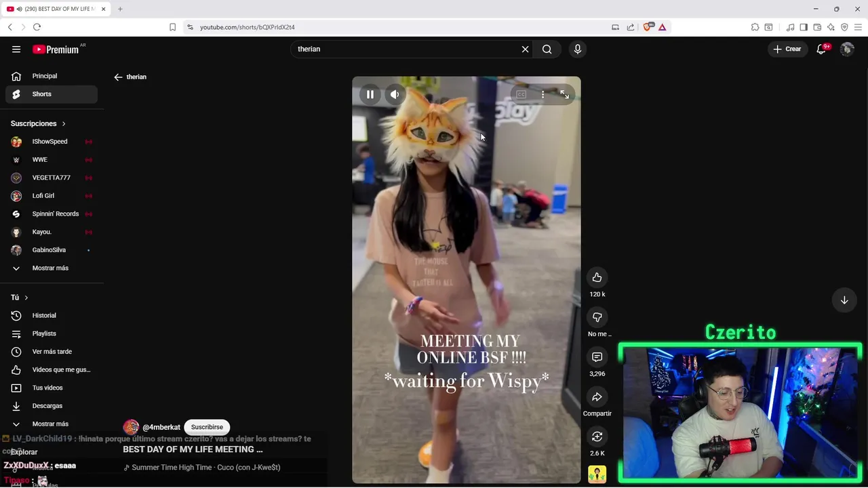The width and height of the screenshot is (868, 488).
Task: Open Explorar in the sidebar
Action: pyautogui.click(x=24, y=452)
